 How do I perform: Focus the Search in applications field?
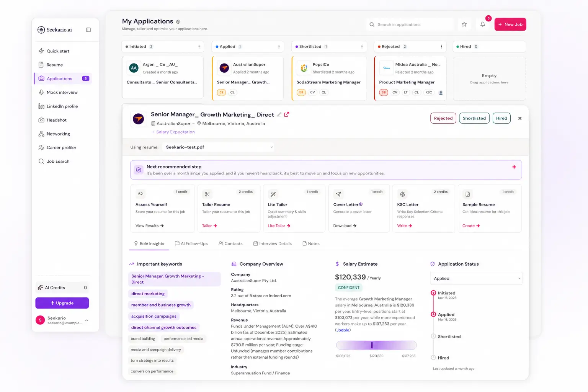coord(410,24)
